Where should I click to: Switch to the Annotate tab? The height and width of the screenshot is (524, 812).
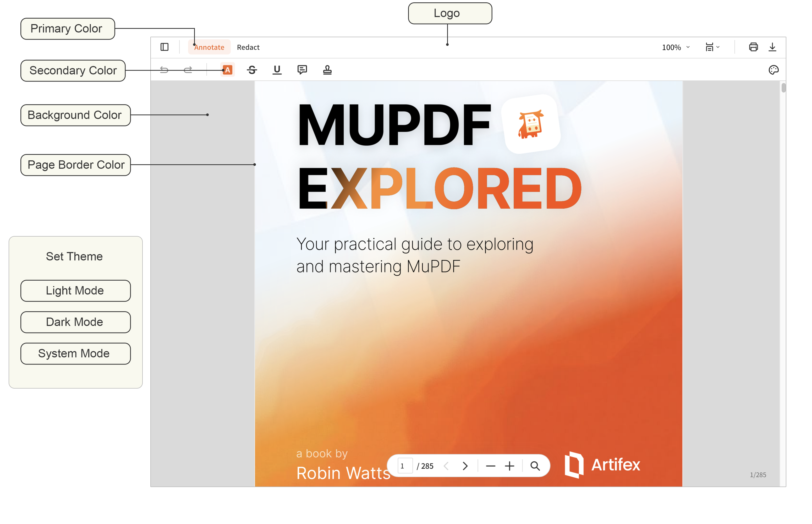tap(209, 47)
